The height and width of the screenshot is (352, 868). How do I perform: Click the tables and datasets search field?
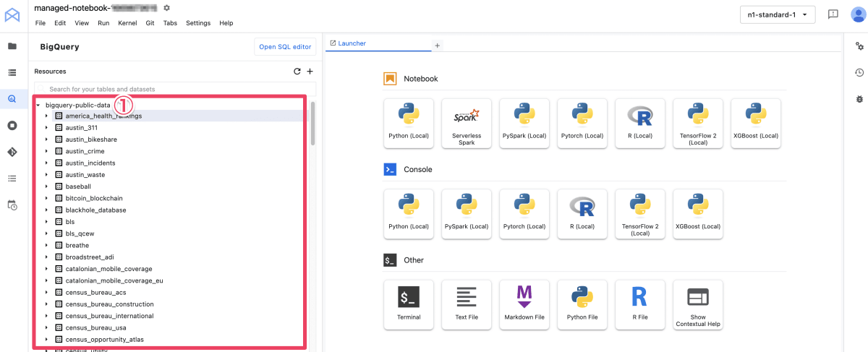point(175,89)
